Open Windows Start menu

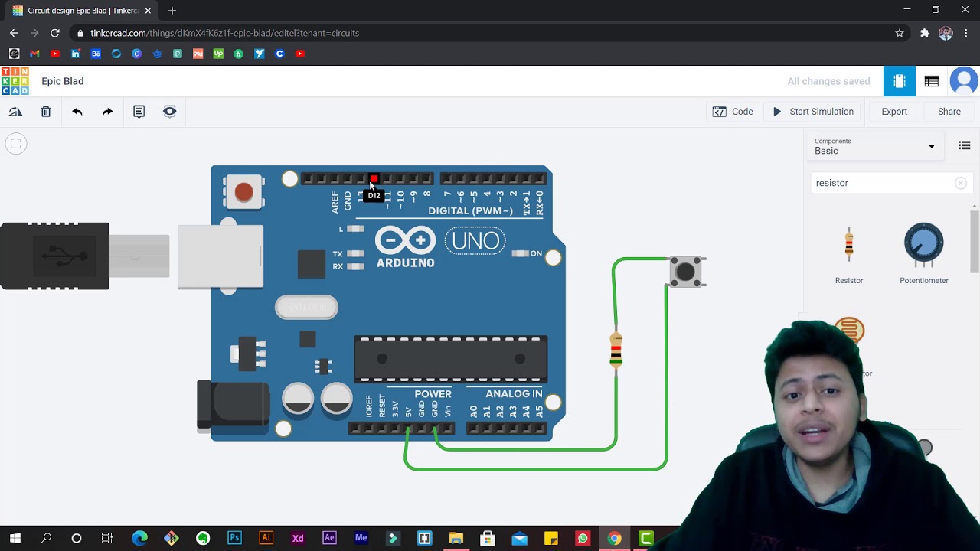15,538
